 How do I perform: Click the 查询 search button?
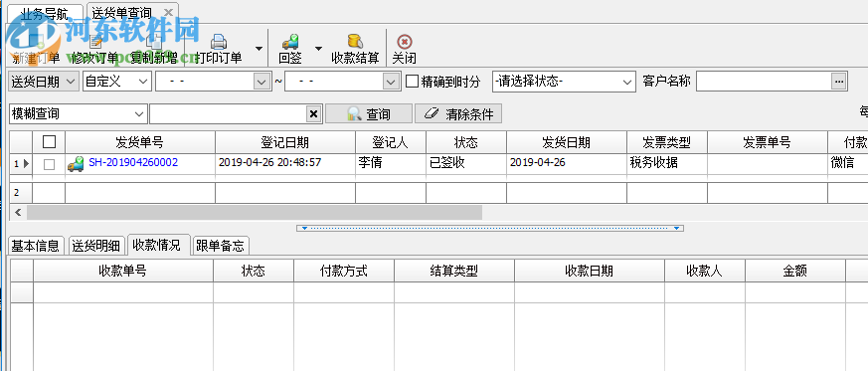(x=369, y=114)
